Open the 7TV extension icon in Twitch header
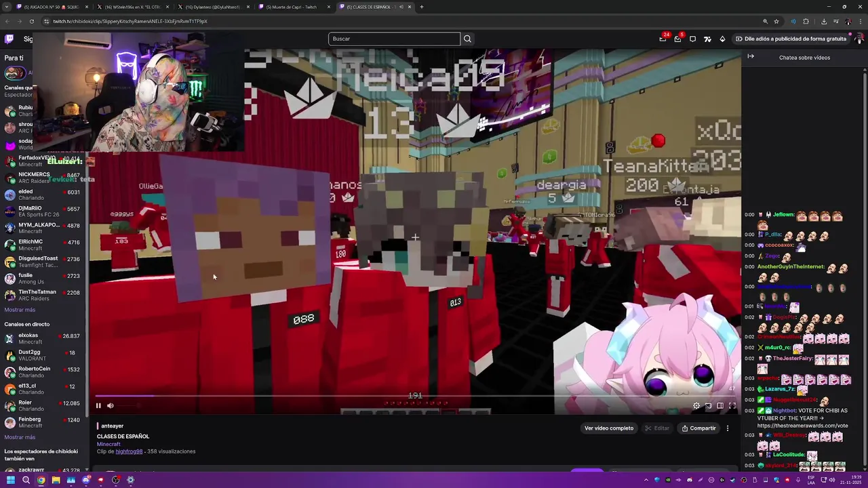 [707, 39]
